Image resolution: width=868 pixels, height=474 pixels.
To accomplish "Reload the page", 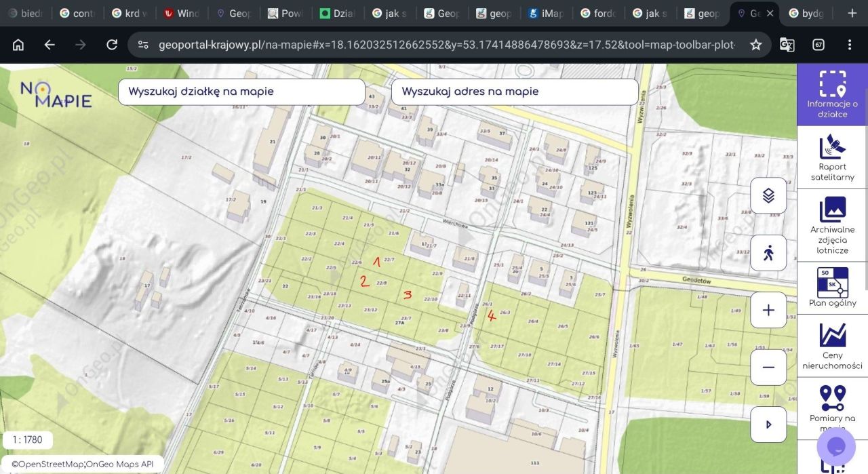I will tap(112, 45).
